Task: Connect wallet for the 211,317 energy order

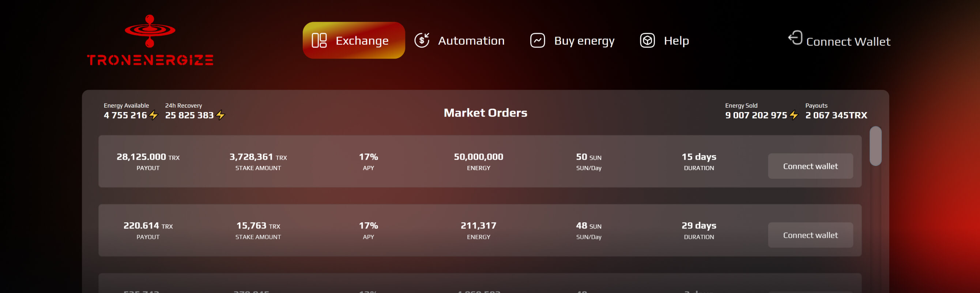Action: click(810, 235)
